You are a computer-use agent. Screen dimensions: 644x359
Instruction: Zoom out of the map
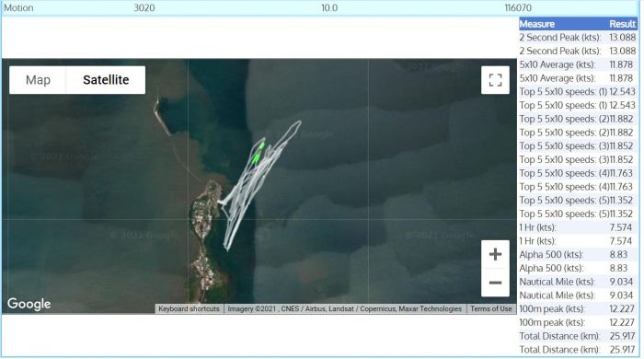coord(495,283)
